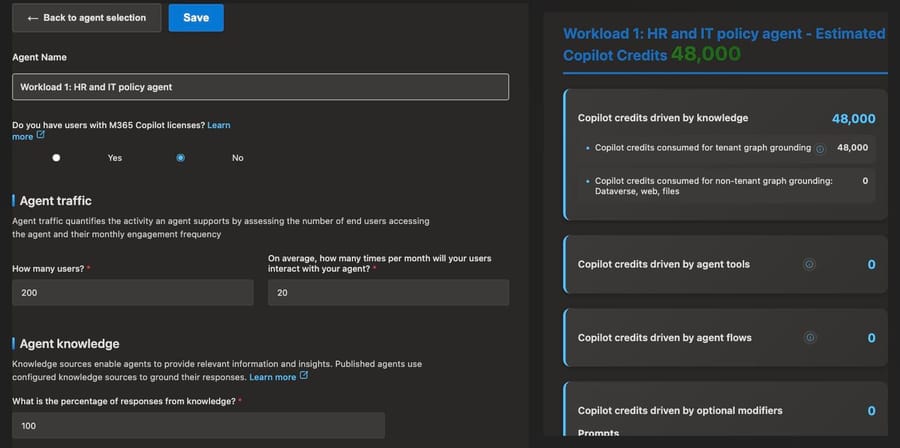Image resolution: width=900 pixels, height=448 pixels.
Task: Click external link icon next to knowledge Learn more
Action: (x=304, y=376)
